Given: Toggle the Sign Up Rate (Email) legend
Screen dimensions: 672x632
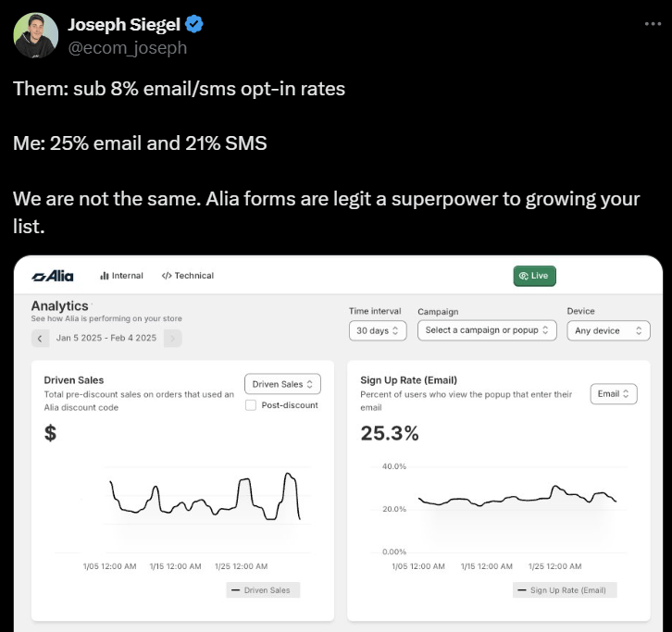Looking at the screenshot, I should [565, 590].
